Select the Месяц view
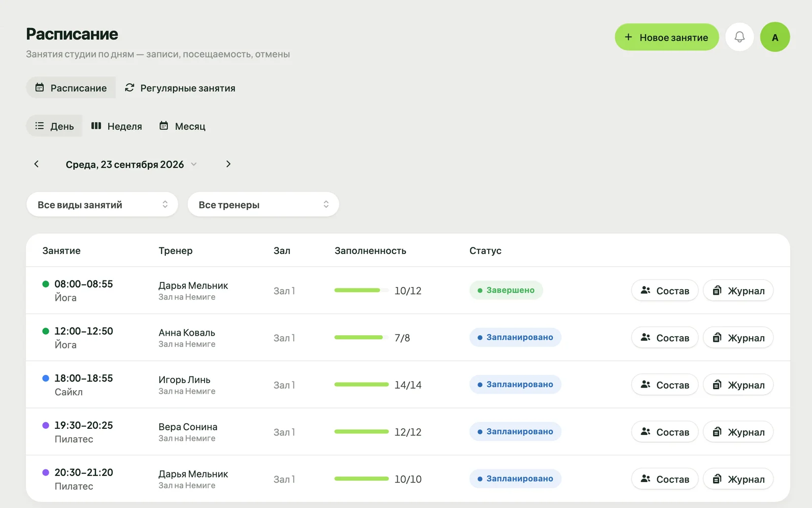Screen dimensions: 812x508 (x=182, y=126)
